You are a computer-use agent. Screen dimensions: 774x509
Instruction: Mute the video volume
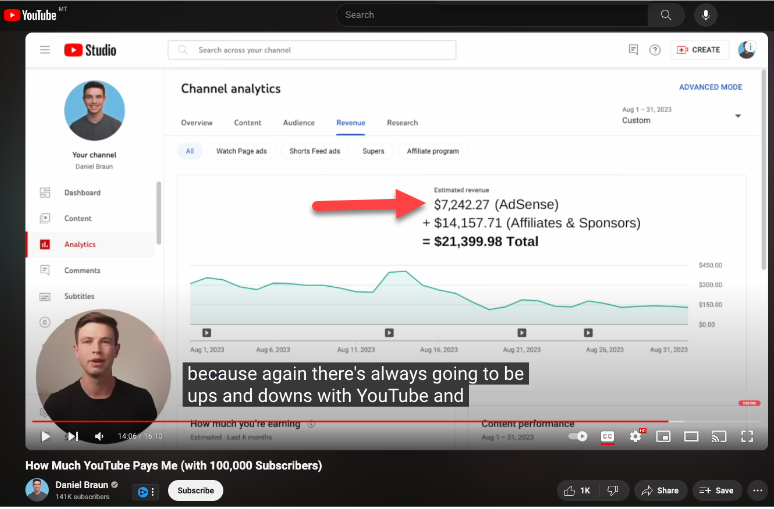[x=99, y=436]
